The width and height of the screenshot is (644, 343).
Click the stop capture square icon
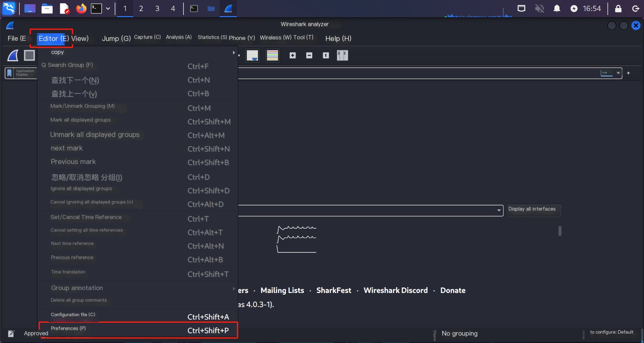pyautogui.click(x=30, y=55)
